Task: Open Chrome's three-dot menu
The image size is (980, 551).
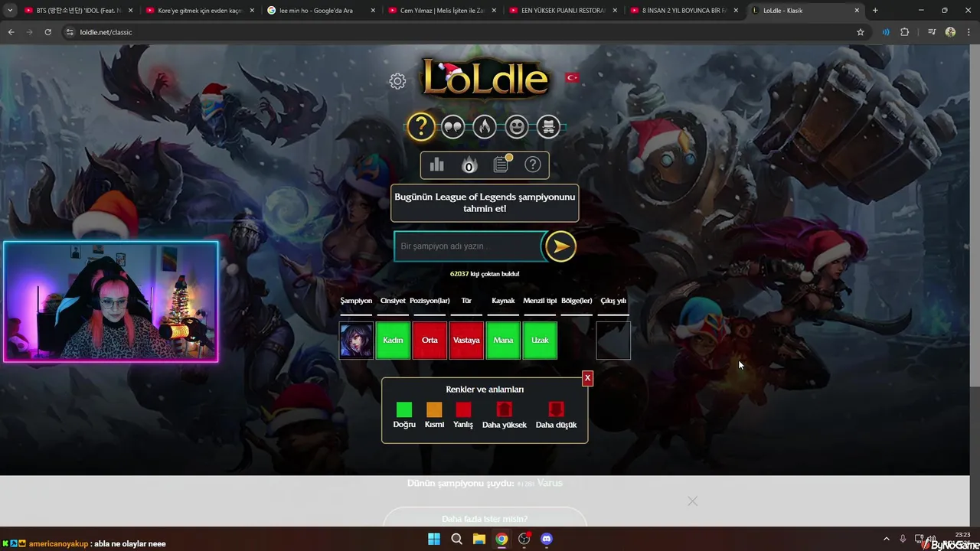Action: click(x=969, y=32)
